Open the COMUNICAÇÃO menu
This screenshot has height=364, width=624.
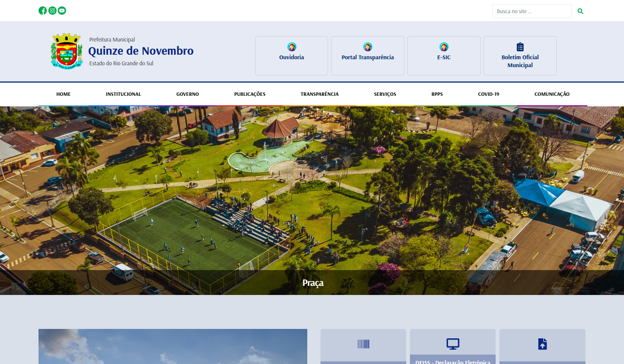552,94
